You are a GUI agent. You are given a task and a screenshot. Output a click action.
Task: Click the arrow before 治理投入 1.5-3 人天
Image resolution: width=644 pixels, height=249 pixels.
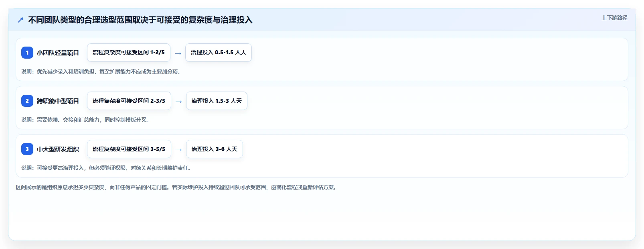coord(179,102)
